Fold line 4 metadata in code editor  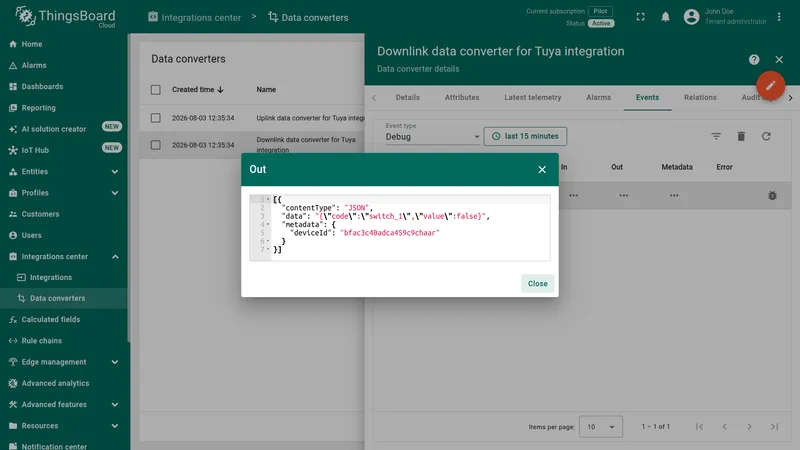coord(268,224)
